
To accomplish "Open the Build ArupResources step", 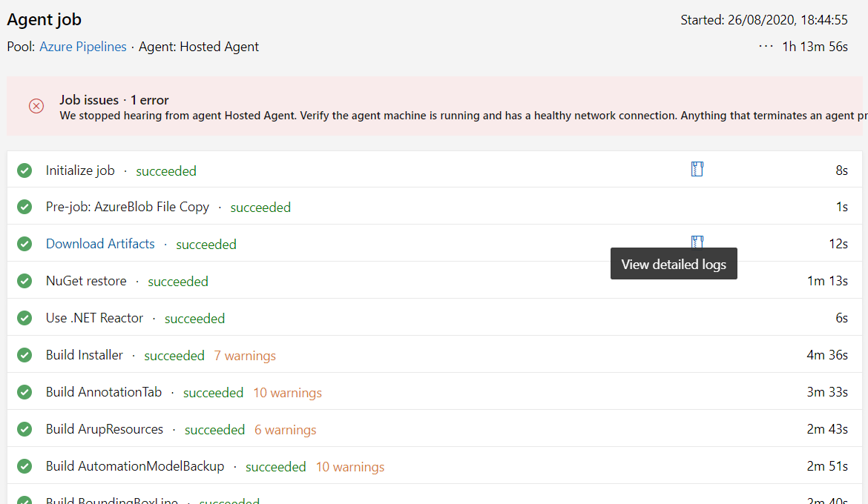I will click(x=104, y=428).
